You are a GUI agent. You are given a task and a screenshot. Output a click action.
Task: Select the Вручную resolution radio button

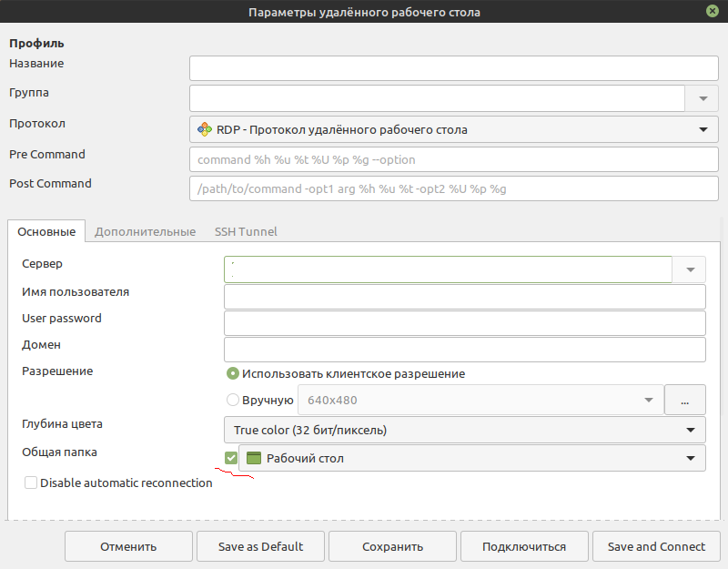click(233, 400)
